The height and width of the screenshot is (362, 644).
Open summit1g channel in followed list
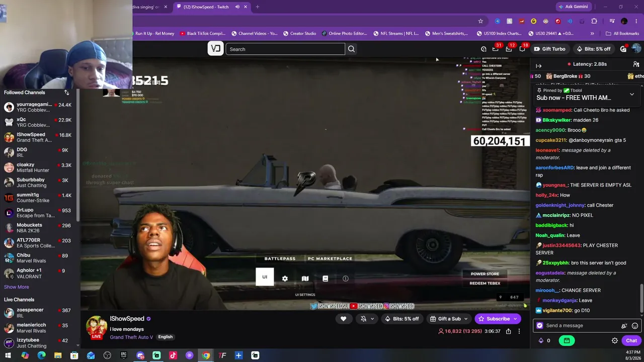(x=38, y=198)
